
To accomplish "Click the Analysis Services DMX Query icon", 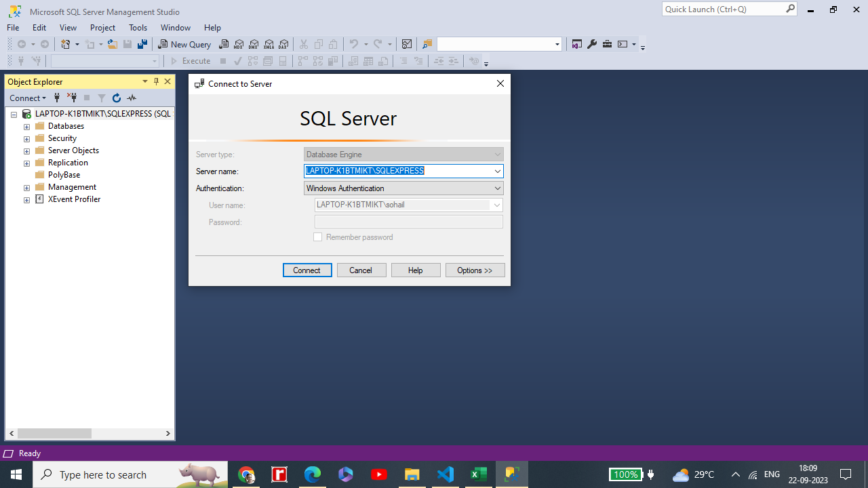I will pyautogui.click(x=254, y=44).
